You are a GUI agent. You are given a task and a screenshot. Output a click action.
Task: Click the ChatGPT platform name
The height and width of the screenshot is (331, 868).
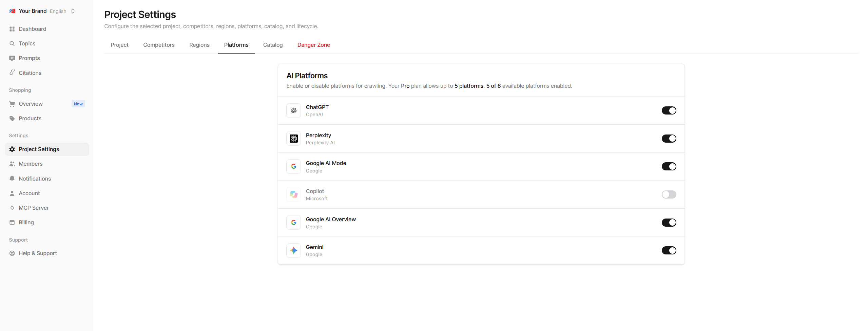click(317, 107)
